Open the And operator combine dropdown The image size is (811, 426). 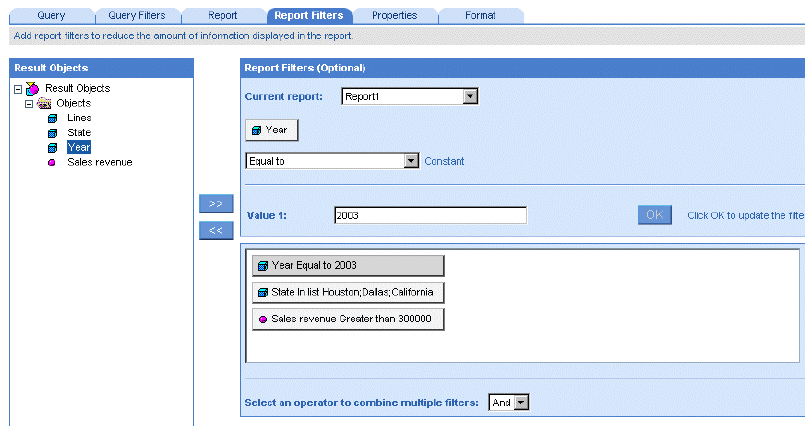[520, 402]
